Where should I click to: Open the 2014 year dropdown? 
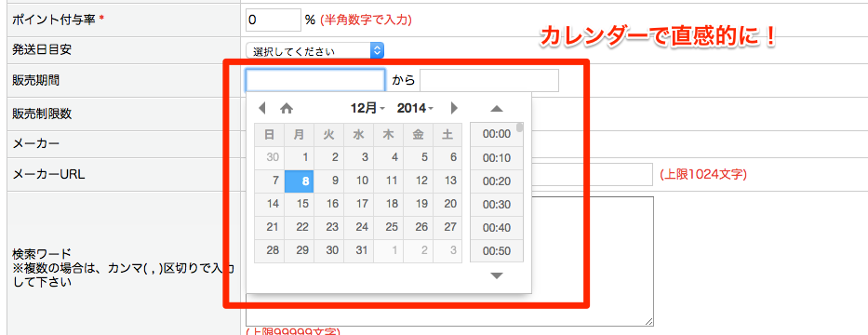415,108
